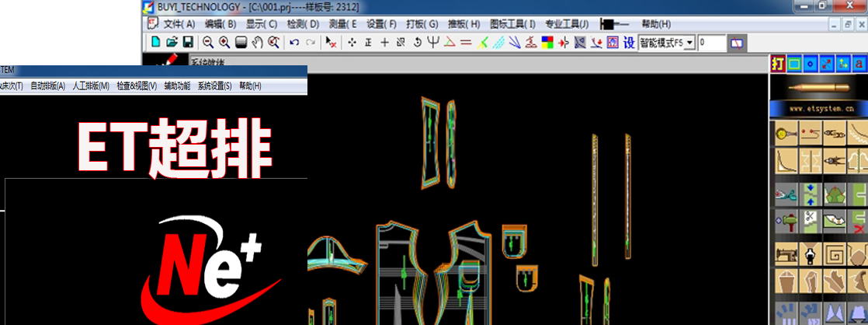Click the New file icon in toolbar
868x325 pixels.
click(156, 41)
